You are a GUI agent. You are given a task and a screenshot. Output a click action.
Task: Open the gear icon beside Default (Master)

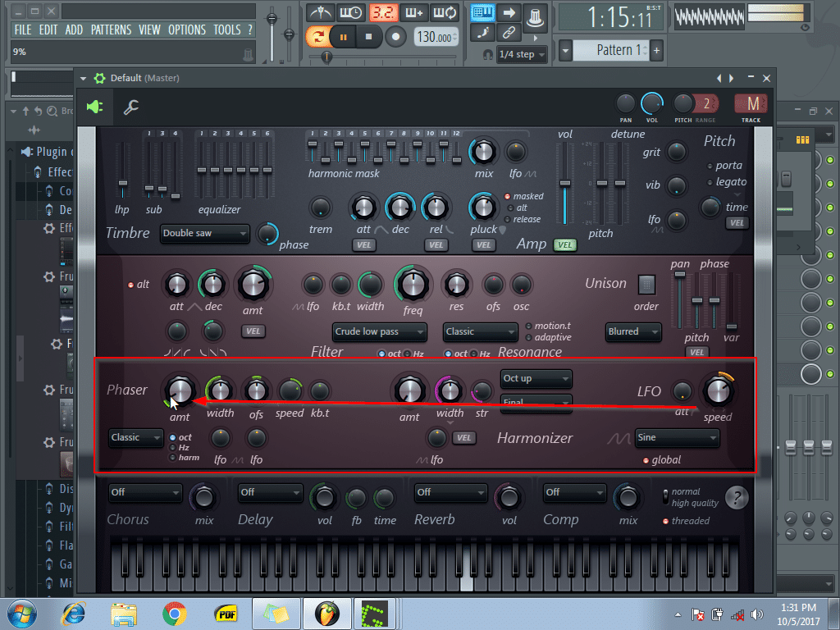[99, 78]
